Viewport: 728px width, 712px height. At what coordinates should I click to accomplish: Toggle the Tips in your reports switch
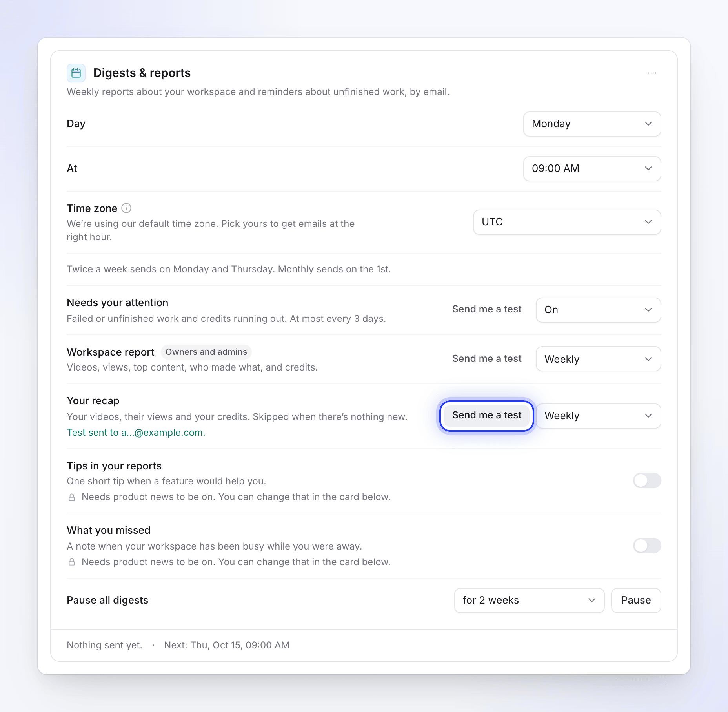[x=647, y=480]
